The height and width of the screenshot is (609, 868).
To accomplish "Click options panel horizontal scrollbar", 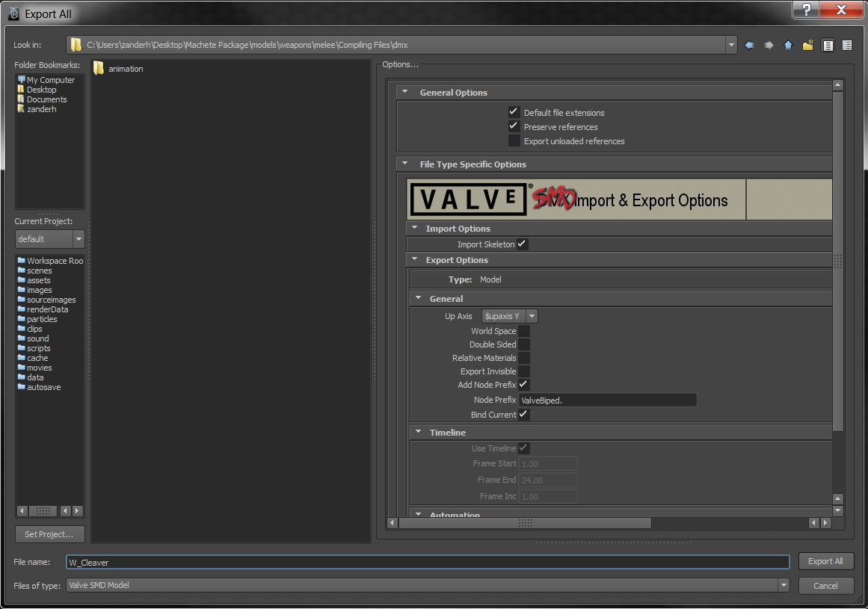I will (525, 523).
